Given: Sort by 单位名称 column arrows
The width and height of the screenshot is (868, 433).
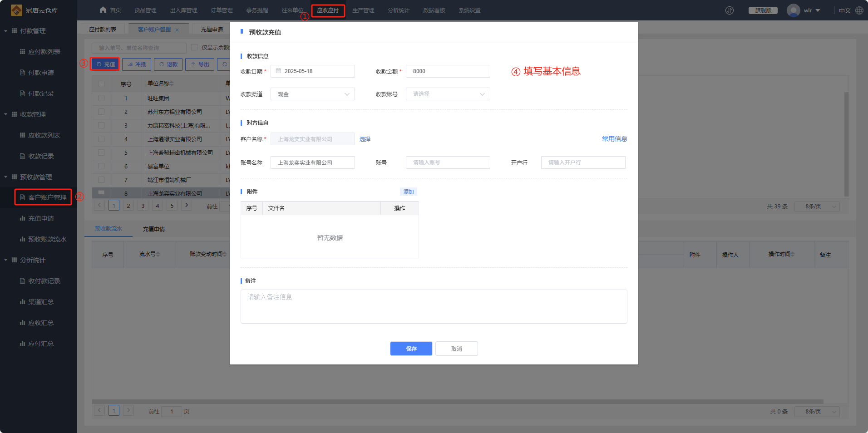Looking at the screenshot, I should tap(172, 84).
